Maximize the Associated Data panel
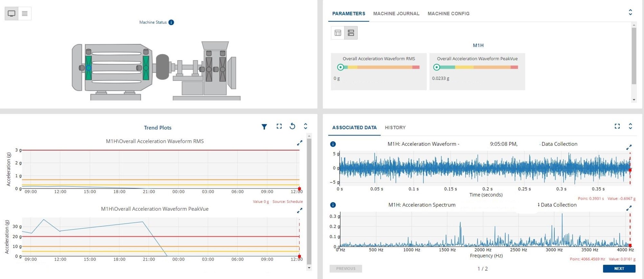Screen dimensions: 644x279 coord(617,126)
